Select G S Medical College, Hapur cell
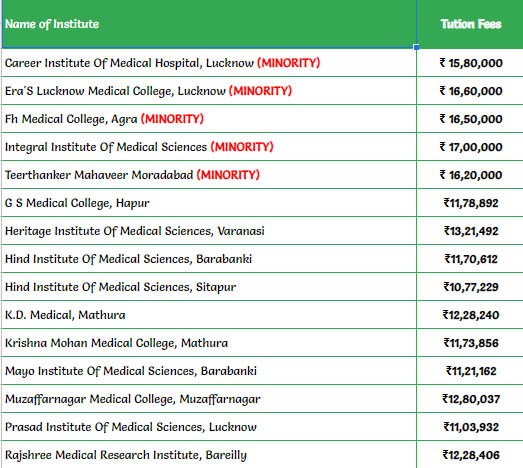Image resolution: width=523 pixels, height=468 pixels. click(209, 203)
